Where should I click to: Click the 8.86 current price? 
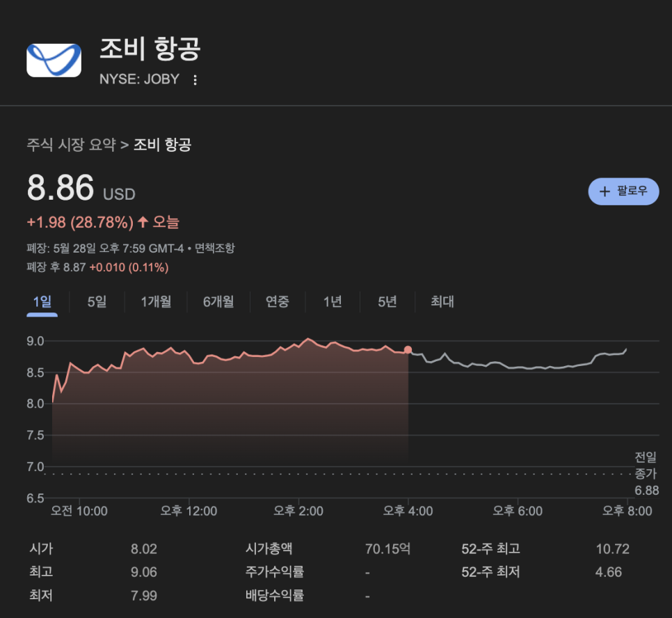coord(61,188)
